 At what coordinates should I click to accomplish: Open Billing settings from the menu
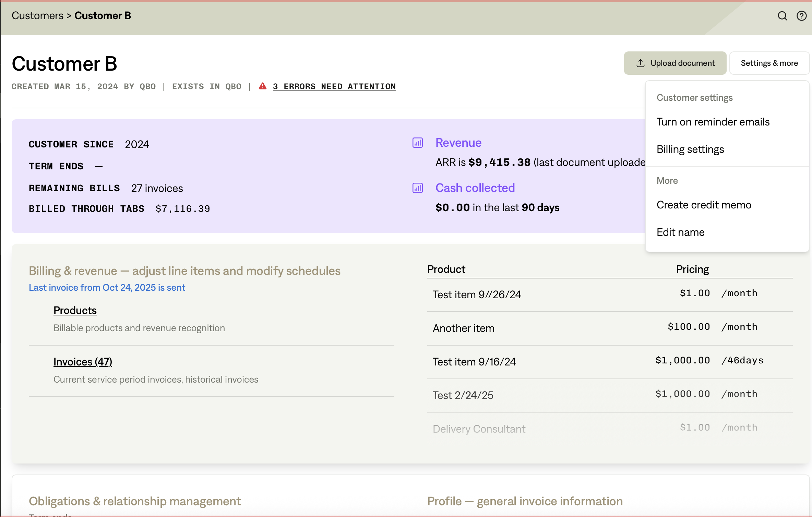690,149
